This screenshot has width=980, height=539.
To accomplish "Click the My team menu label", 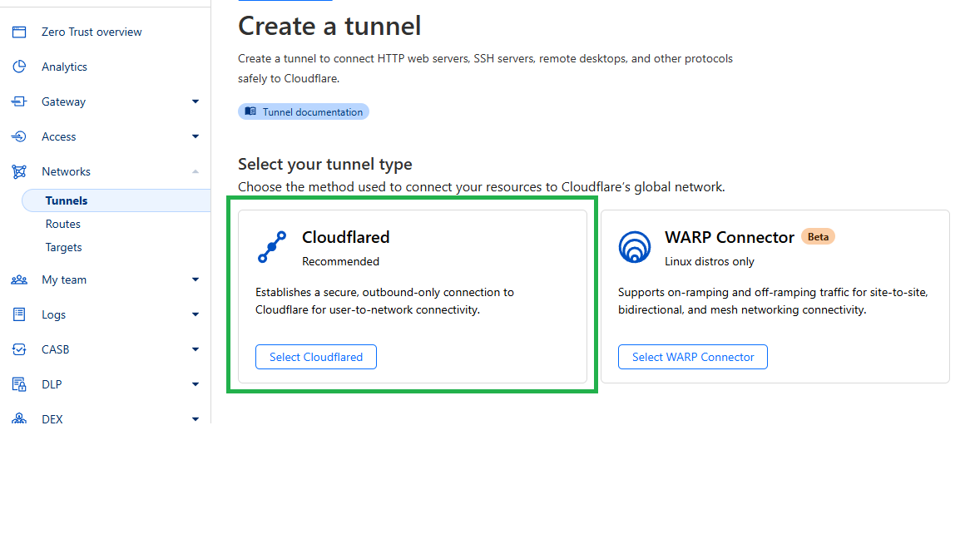I will pos(64,279).
